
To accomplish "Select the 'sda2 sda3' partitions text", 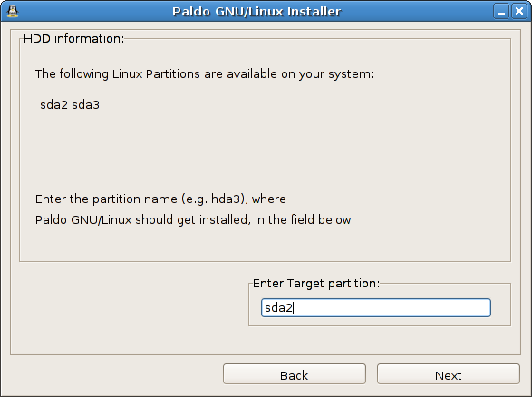I will [x=70, y=104].
